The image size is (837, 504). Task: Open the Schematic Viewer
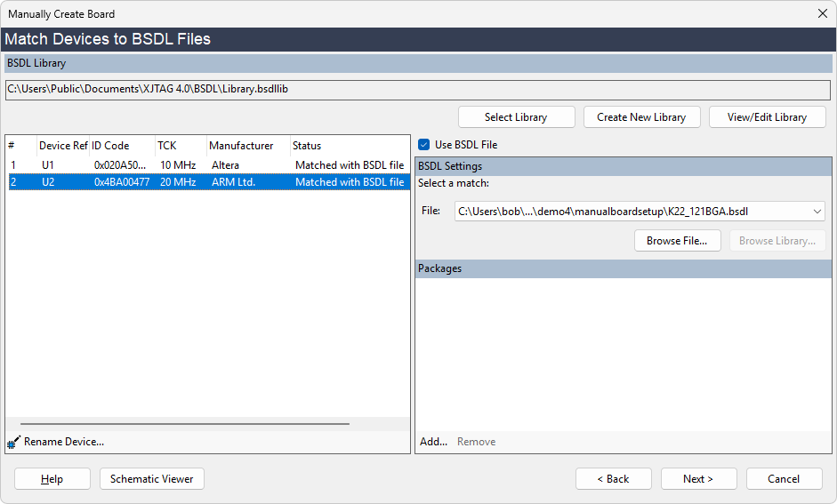152,479
